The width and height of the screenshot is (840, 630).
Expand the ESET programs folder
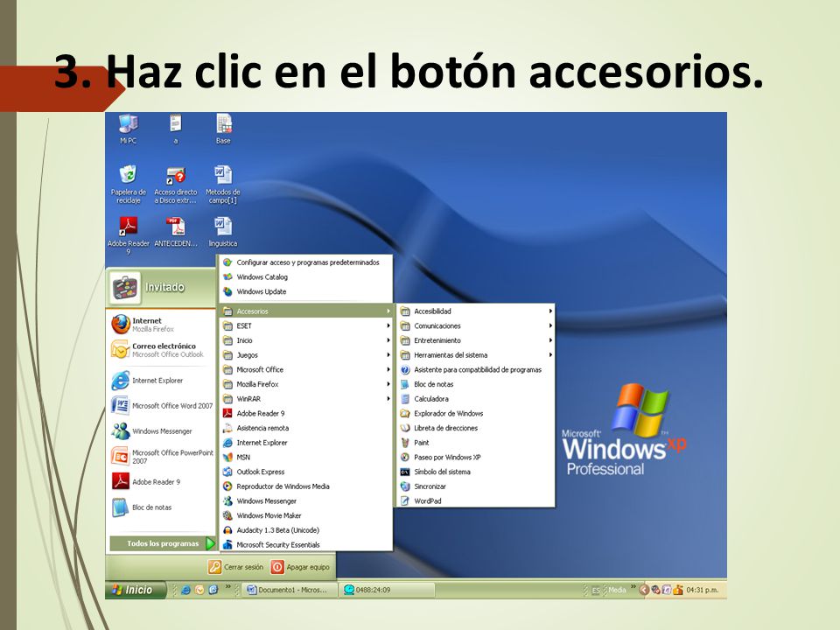pos(306,325)
